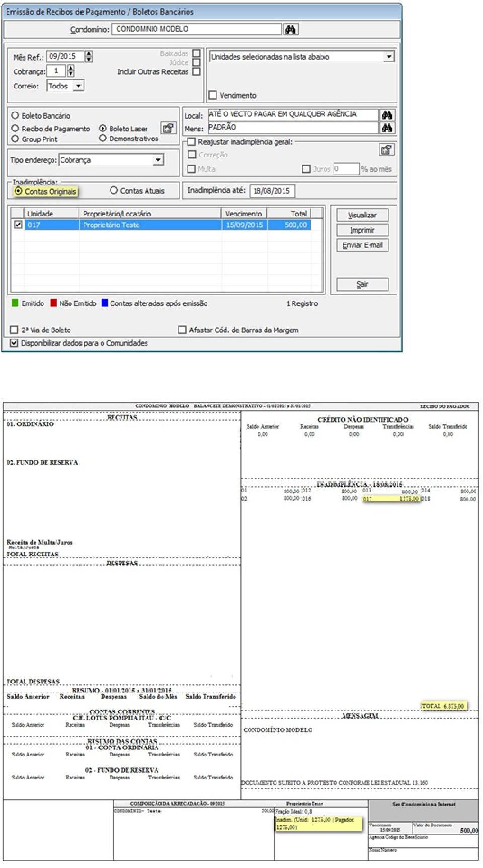Click the 1 Registro status text
The width and height of the screenshot is (483, 868).
[x=302, y=303]
